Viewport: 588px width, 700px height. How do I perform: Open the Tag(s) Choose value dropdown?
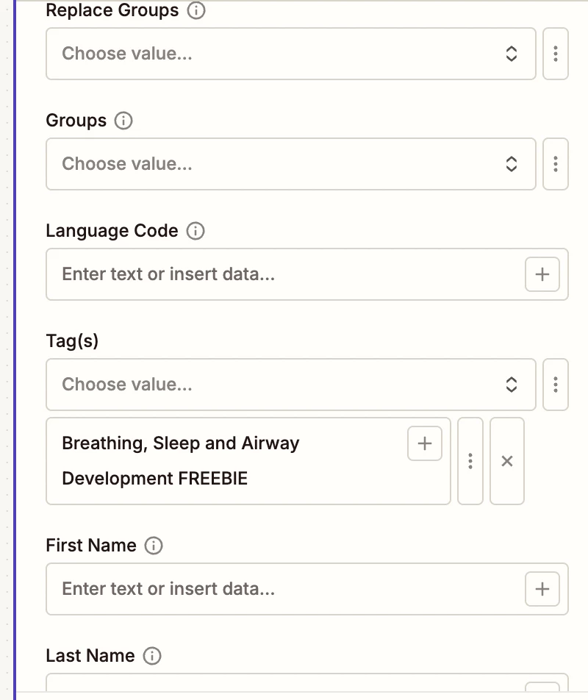click(x=290, y=385)
